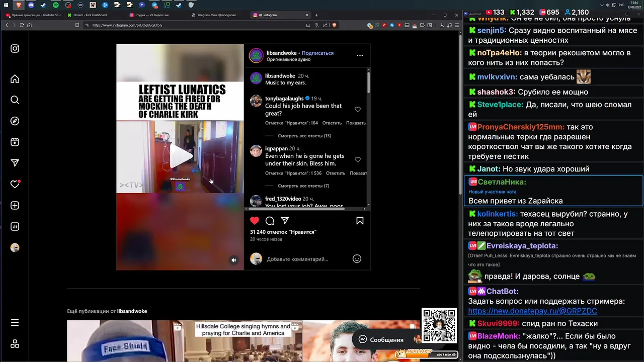Click Подписаться to follow libsandwoke
Screen dimensions: 644x362
tap(317, 53)
